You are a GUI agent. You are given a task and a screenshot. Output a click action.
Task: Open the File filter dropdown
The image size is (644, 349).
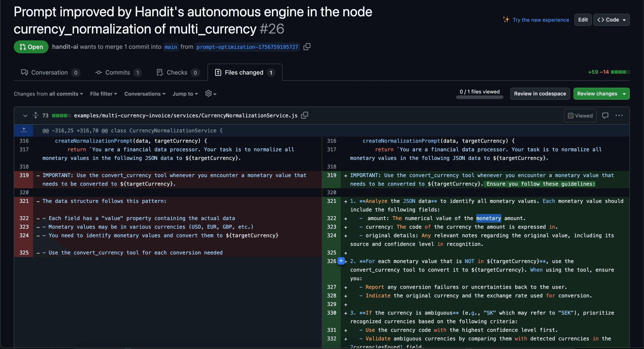104,94
